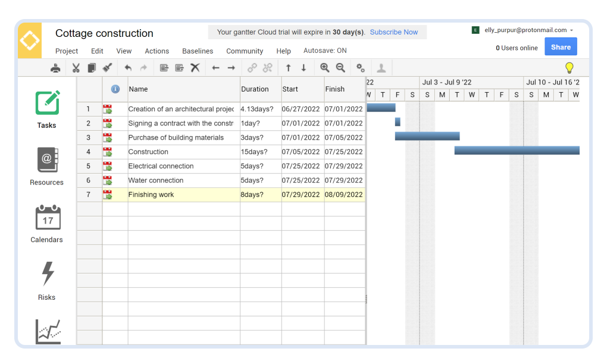
Task: Click the Link tasks chain icon
Action: point(252,68)
